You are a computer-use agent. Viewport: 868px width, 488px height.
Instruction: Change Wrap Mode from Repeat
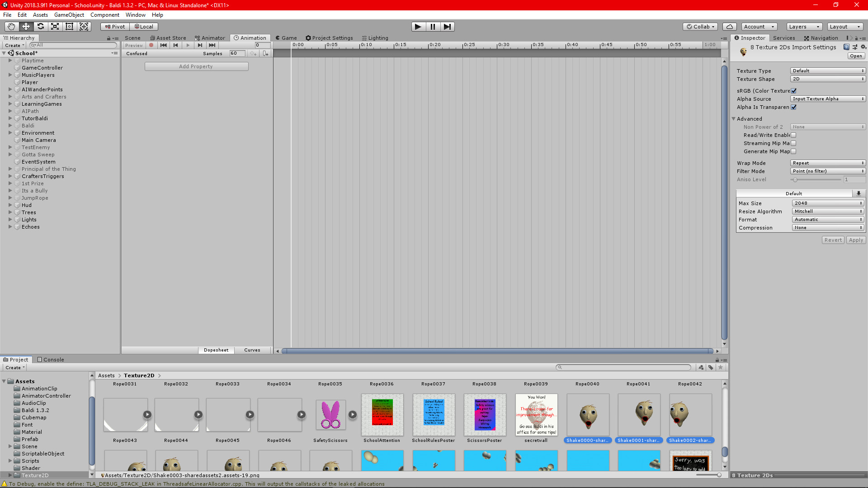click(x=827, y=163)
